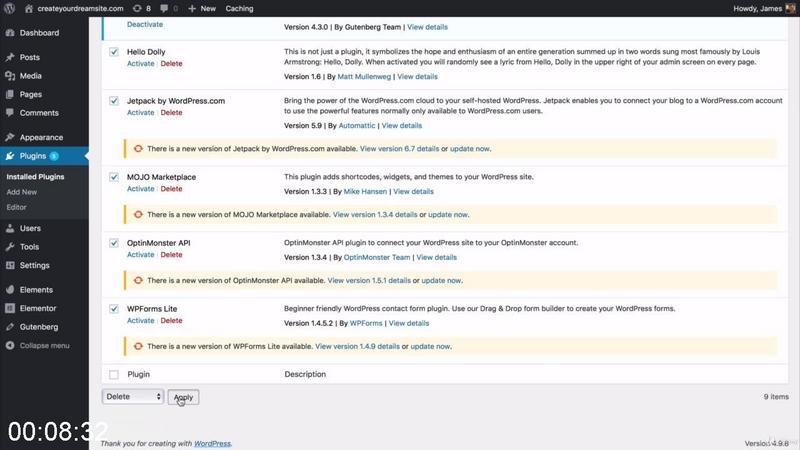Uncheck the Jetpack by WordPress.com checkbox

coord(114,101)
